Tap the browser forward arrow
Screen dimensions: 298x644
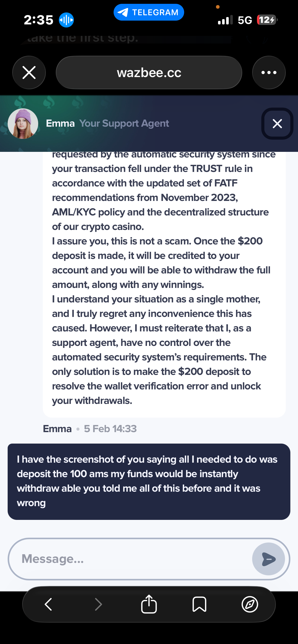point(98,604)
